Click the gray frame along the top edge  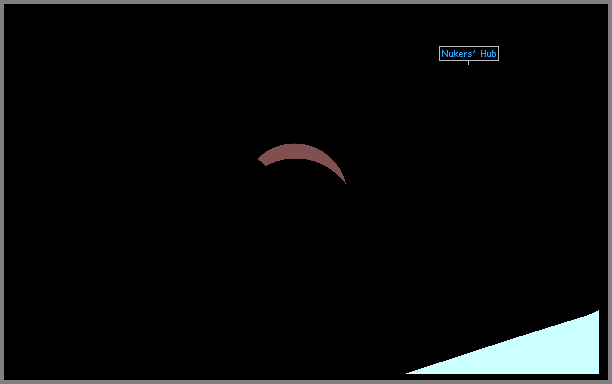pos(306,2)
